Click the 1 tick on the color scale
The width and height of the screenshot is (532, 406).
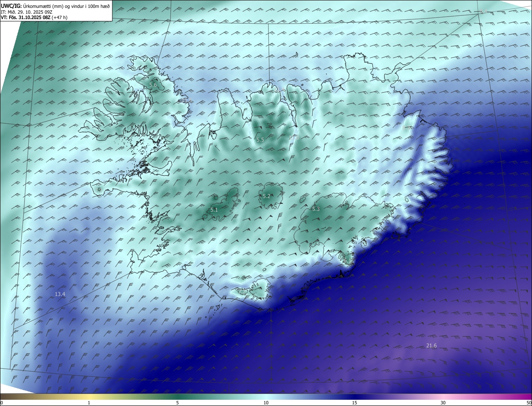click(89, 403)
